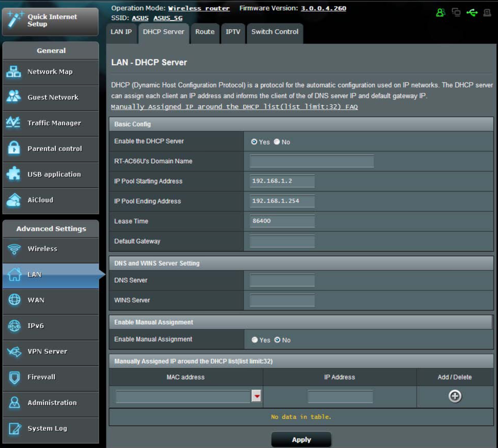Click the Parental control padlock icon

(x=14, y=148)
